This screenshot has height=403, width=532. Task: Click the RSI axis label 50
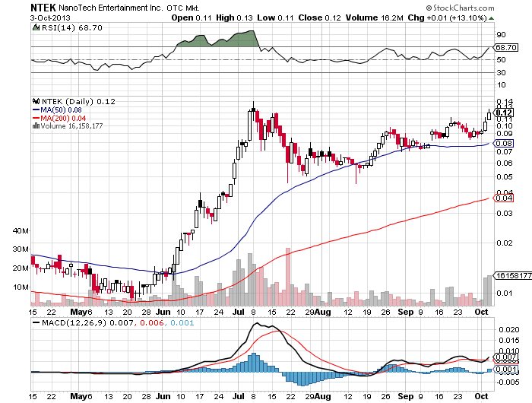tap(501, 60)
